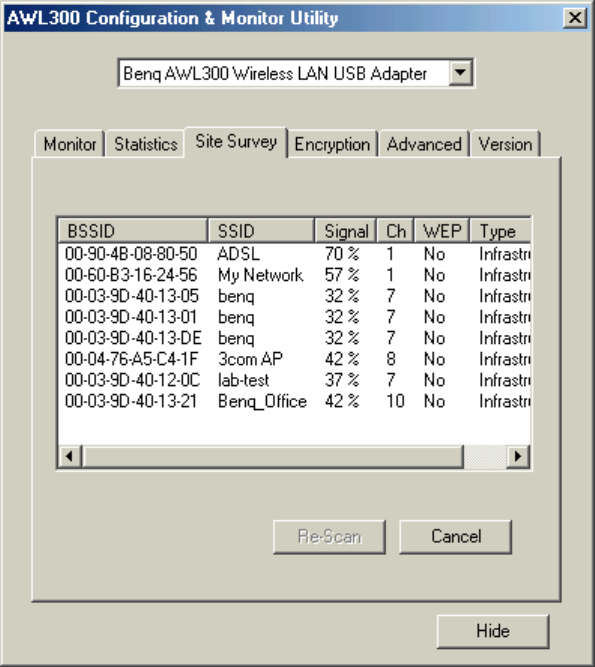Select BSSID 00-03-9D-40-13-01
Screen dimensions: 595x667
(x=131, y=317)
